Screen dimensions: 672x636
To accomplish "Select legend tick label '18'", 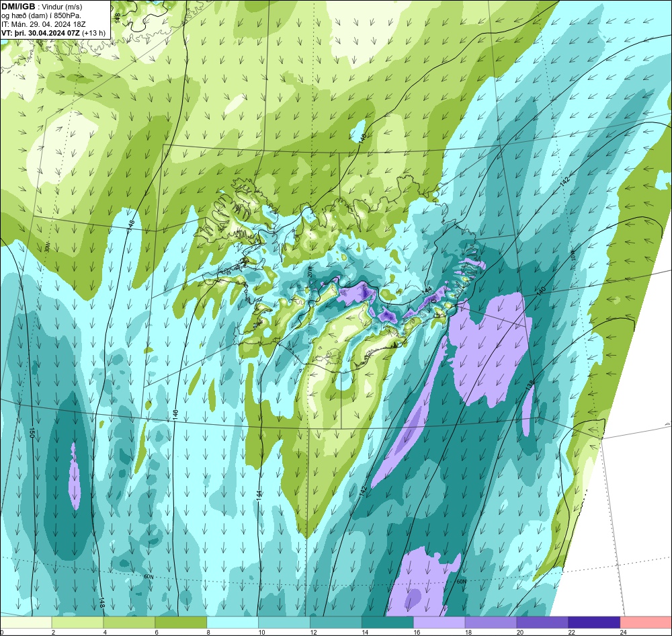I will (468, 632).
